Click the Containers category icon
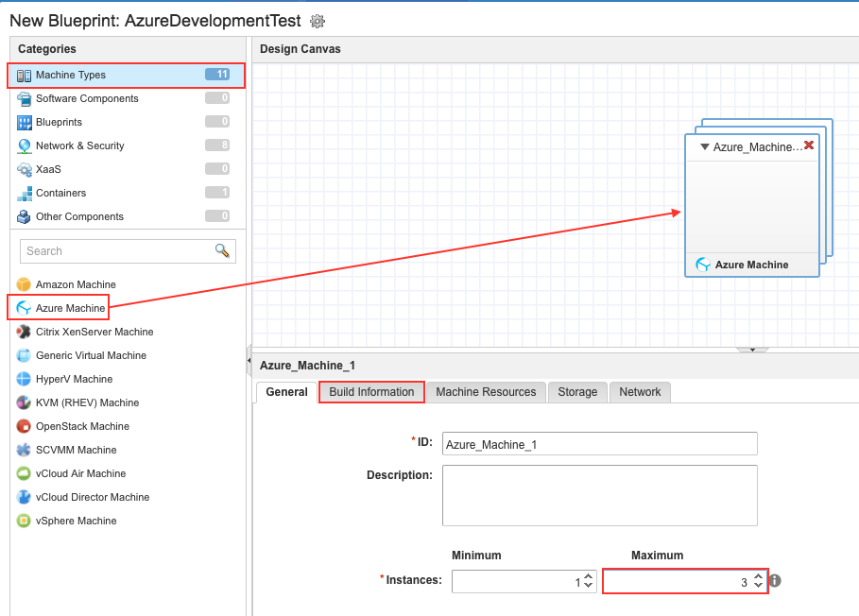 (24, 194)
